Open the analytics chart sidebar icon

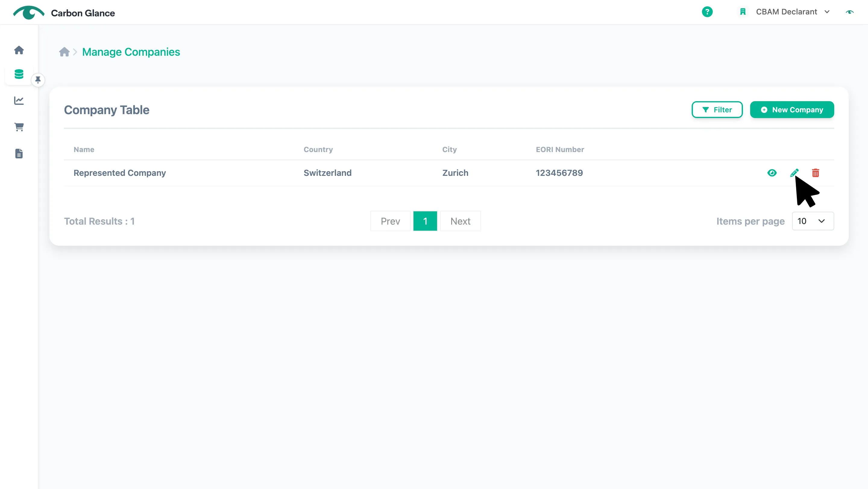click(19, 100)
